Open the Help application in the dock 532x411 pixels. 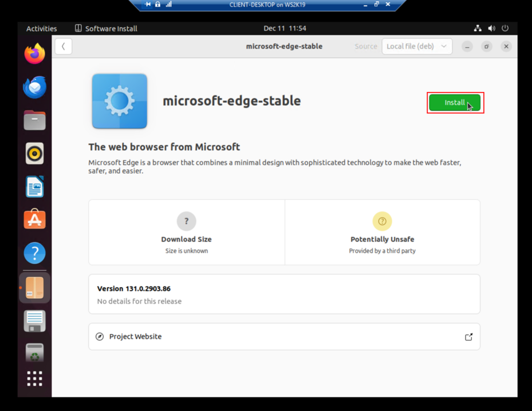tap(34, 253)
